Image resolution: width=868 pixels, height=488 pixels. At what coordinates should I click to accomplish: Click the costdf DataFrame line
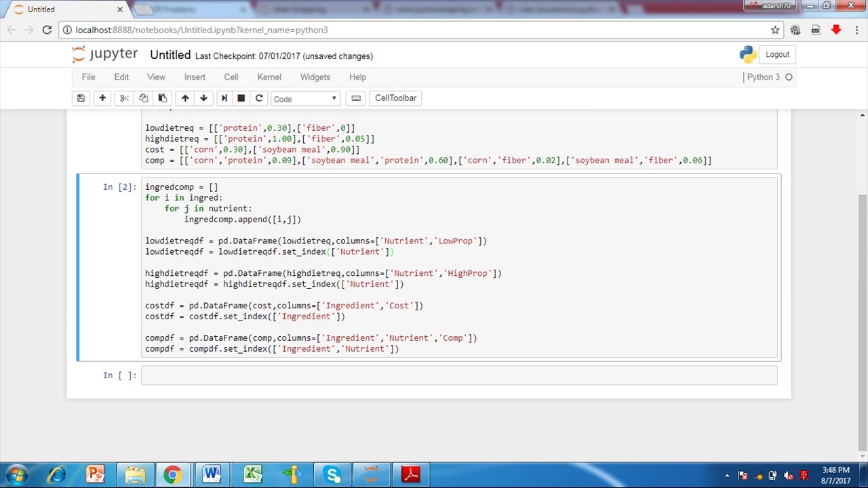[x=284, y=306]
